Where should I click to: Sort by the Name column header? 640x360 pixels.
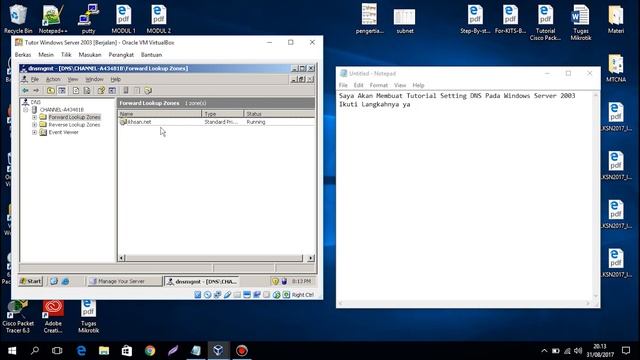tap(160, 114)
